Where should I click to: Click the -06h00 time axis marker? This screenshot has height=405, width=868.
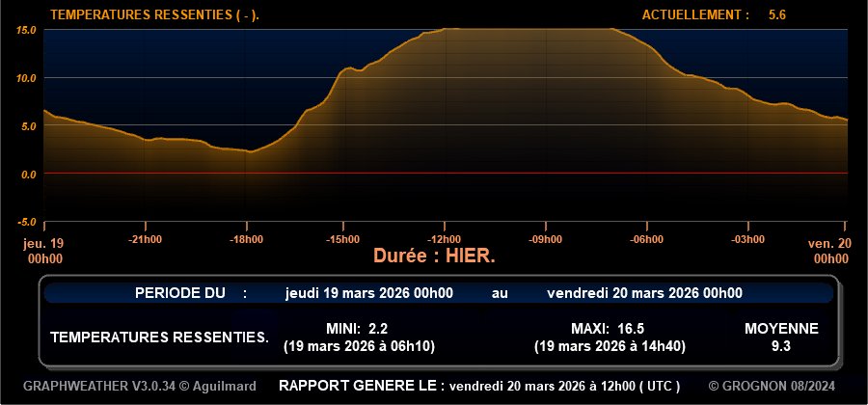click(645, 239)
